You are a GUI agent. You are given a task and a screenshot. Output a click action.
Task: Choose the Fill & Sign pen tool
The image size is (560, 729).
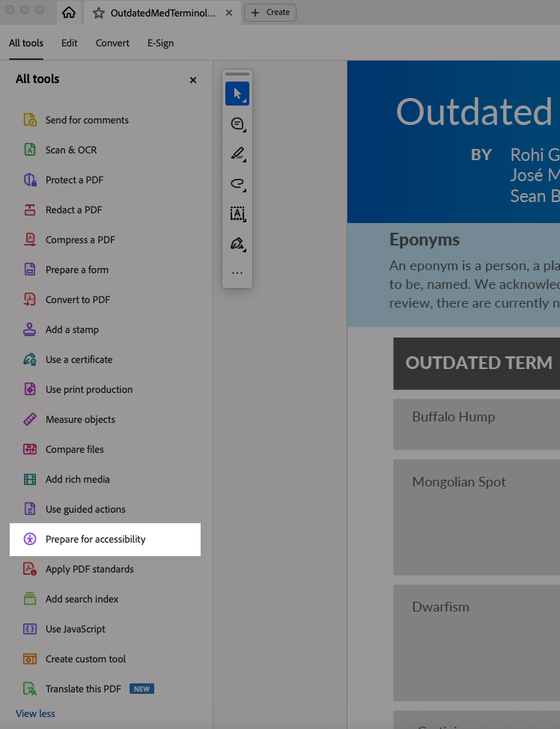coord(237,244)
